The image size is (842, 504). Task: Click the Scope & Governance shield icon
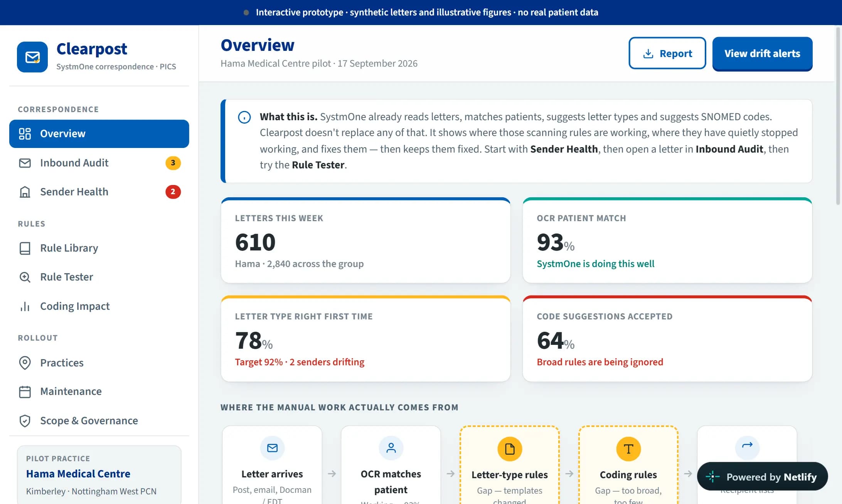[x=25, y=421]
